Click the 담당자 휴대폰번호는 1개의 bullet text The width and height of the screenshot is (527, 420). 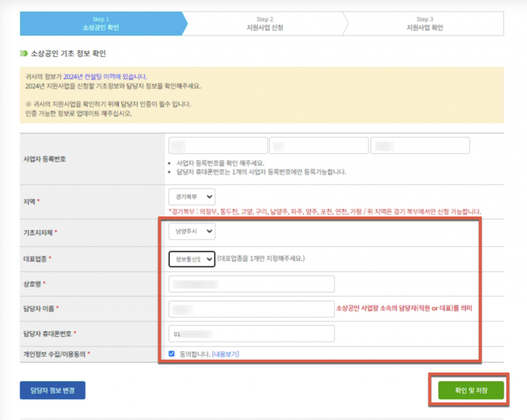(261, 172)
